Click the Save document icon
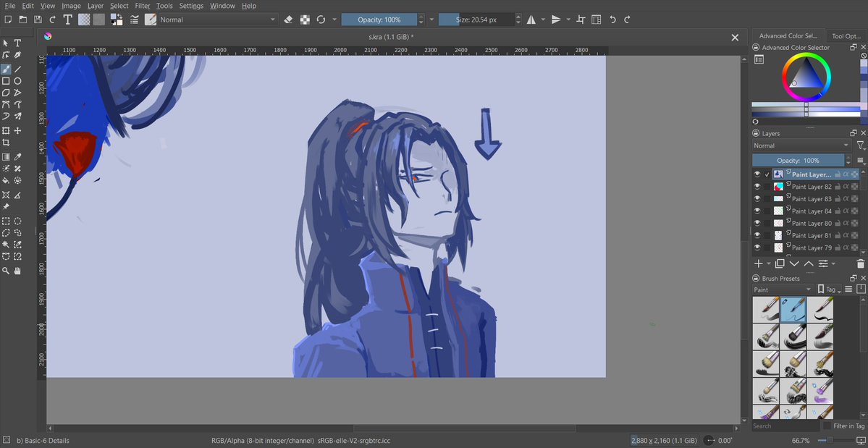This screenshot has width=868, height=448. tap(38, 20)
